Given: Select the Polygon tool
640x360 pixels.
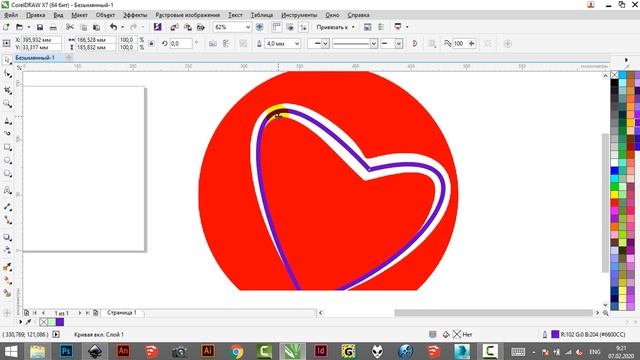Looking at the screenshot, I should (x=7, y=174).
